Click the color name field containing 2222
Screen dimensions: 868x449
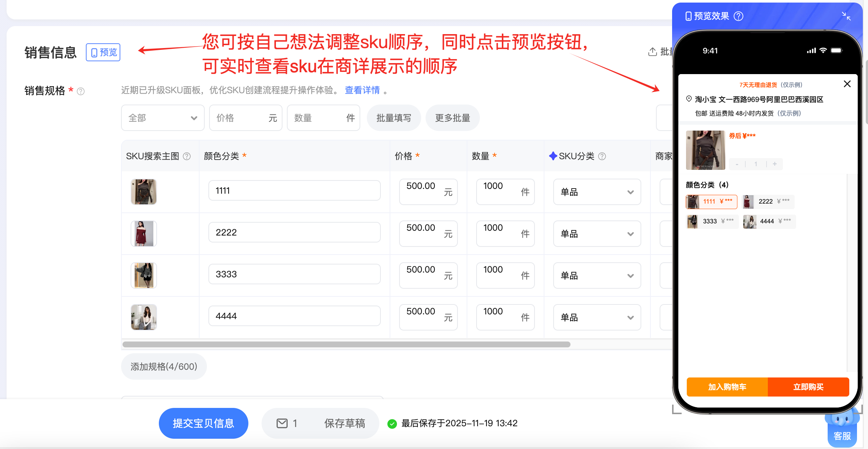coord(294,232)
